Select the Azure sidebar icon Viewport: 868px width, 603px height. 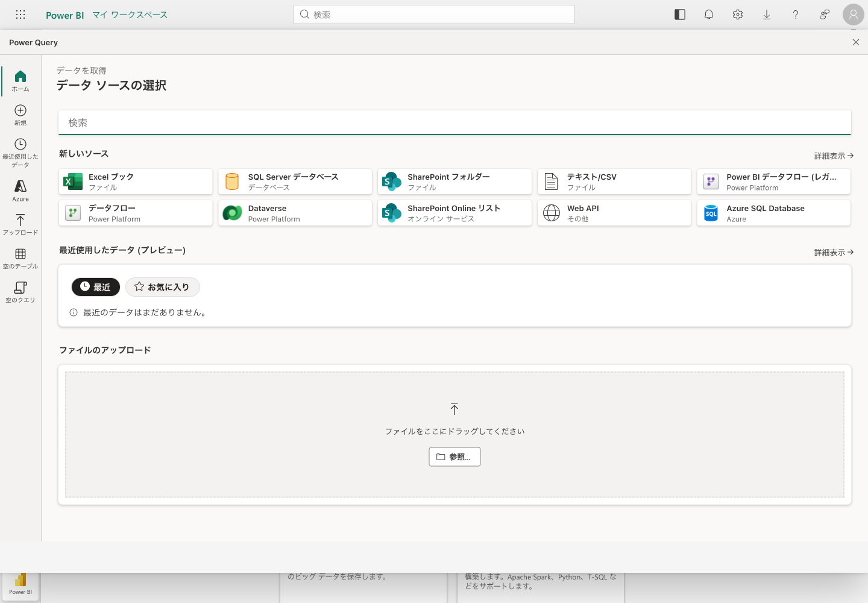[x=20, y=191]
